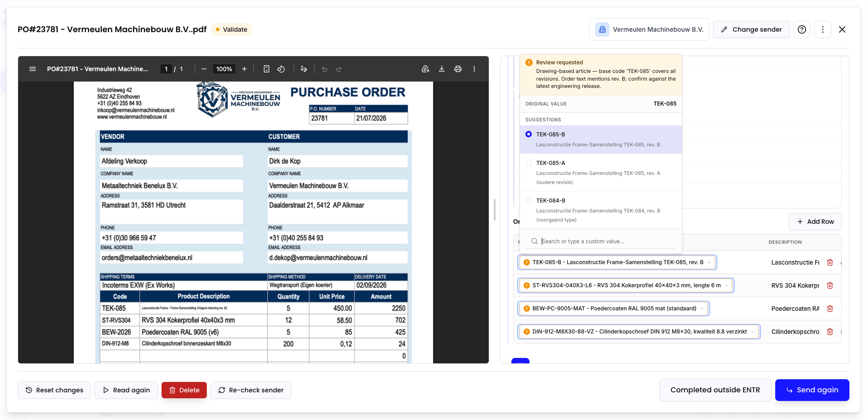
Task: Click Read again button
Action: point(126,390)
